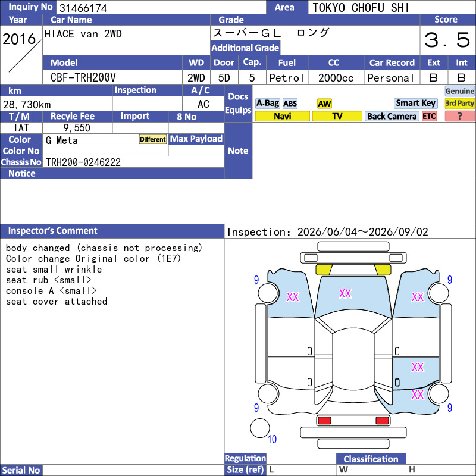Click the spare tire circle marked 10
Viewport: 476px width, 476px height.
[260, 428]
